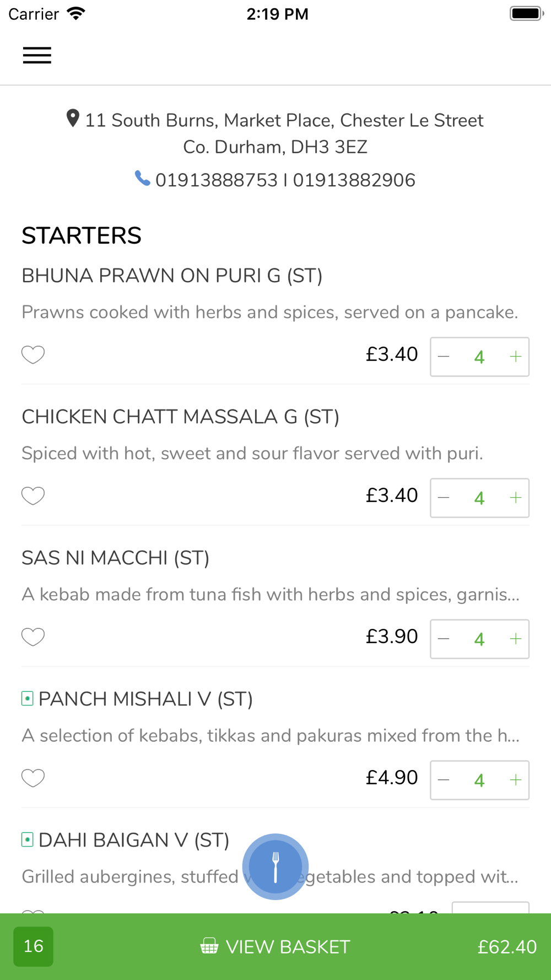Toggle favorite heart for Chicken Chatt Massala

point(33,496)
